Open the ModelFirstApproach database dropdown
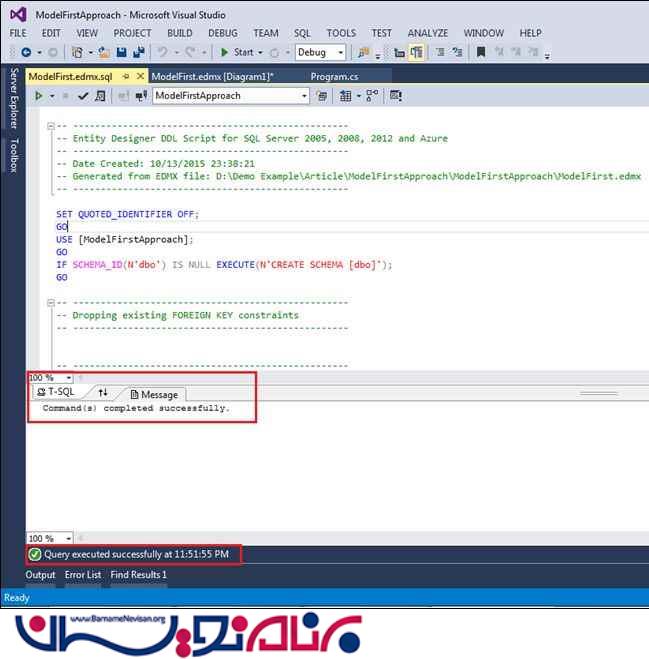The image size is (649, 659). 230,96
